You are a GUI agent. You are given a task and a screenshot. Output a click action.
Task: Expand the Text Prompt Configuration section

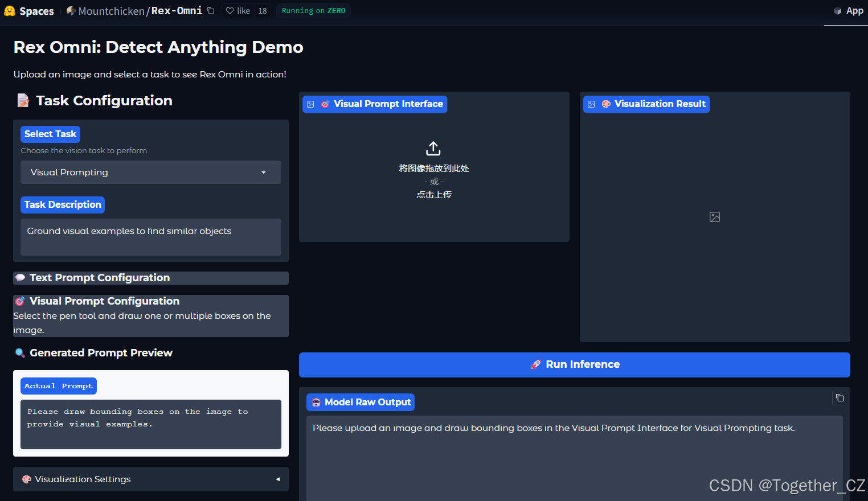click(151, 278)
